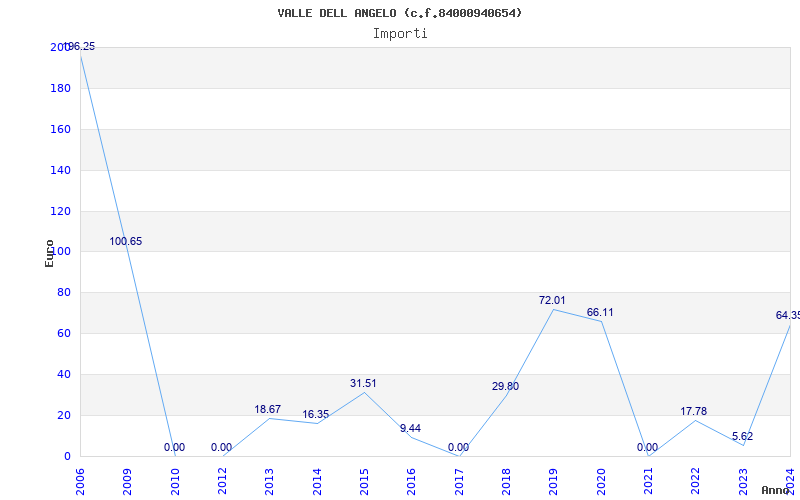Click the 66.11 value label
Viewport: 800px width, 500px height.
tap(600, 312)
